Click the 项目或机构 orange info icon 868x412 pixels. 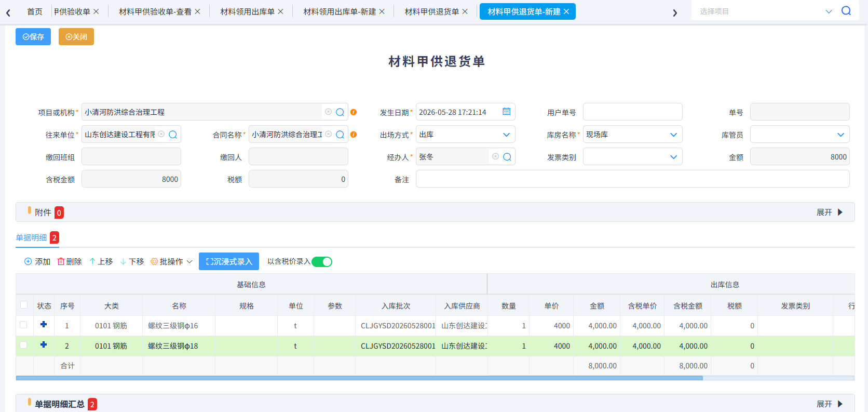(x=354, y=112)
